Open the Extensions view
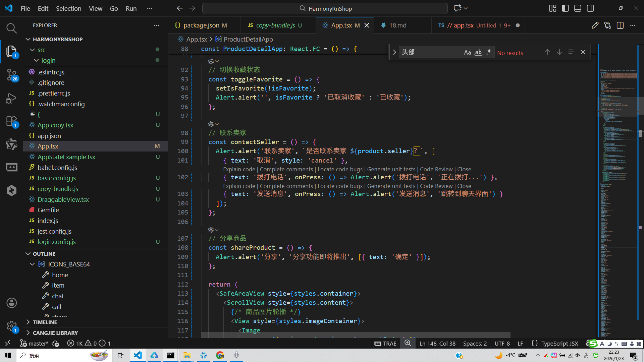 [11, 121]
